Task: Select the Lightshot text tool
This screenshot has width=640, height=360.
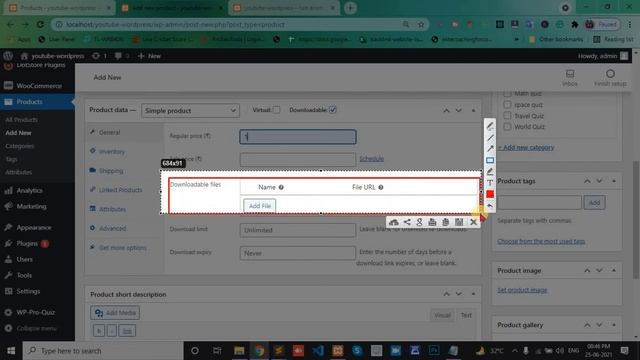Action: [x=490, y=183]
